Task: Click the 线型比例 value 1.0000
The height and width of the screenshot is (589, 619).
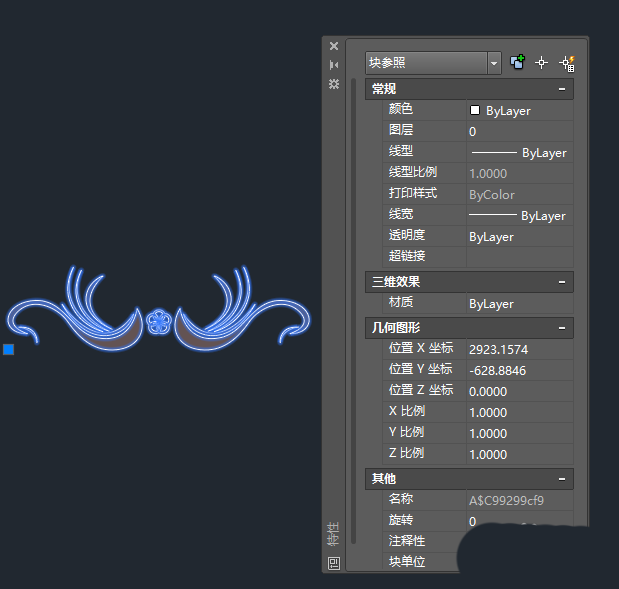Action: [x=520, y=173]
